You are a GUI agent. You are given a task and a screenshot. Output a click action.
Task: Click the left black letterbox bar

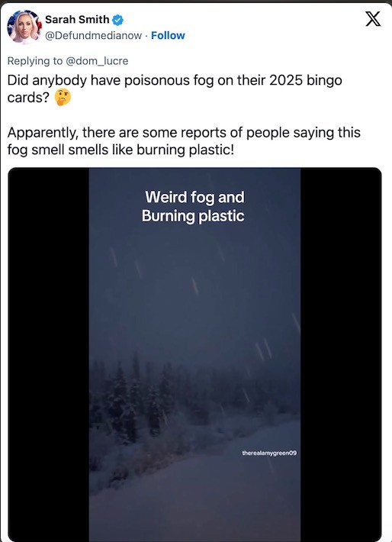[x=49, y=354]
